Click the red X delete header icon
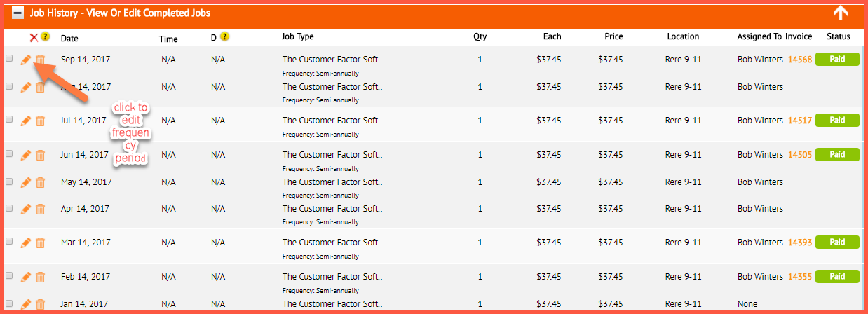The image size is (868, 314). tap(34, 37)
